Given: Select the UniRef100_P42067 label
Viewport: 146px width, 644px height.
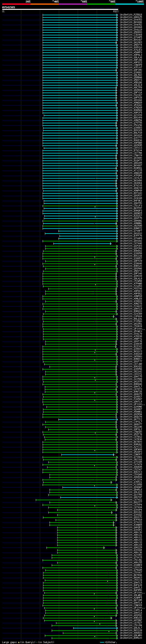Looking at the screenshot, I should pyautogui.click(x=131, y=95).
